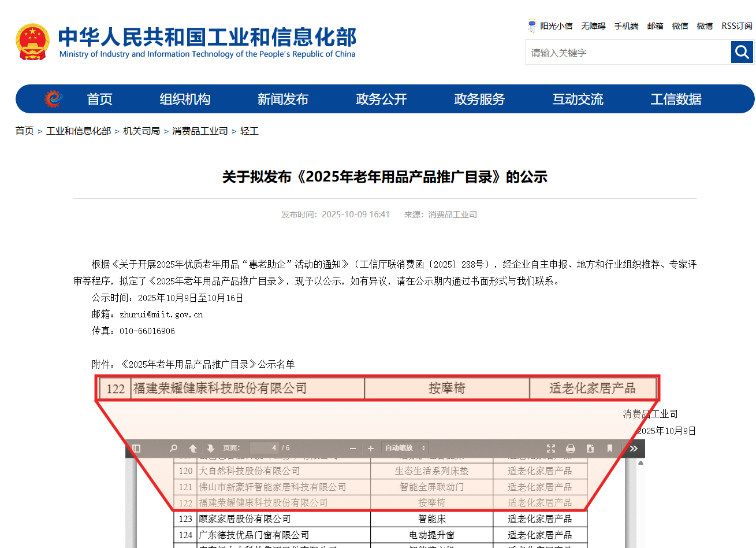This screenshot has height=548, width=756.
Task: Go to next PDF page arrow
Action: [211, 448]
